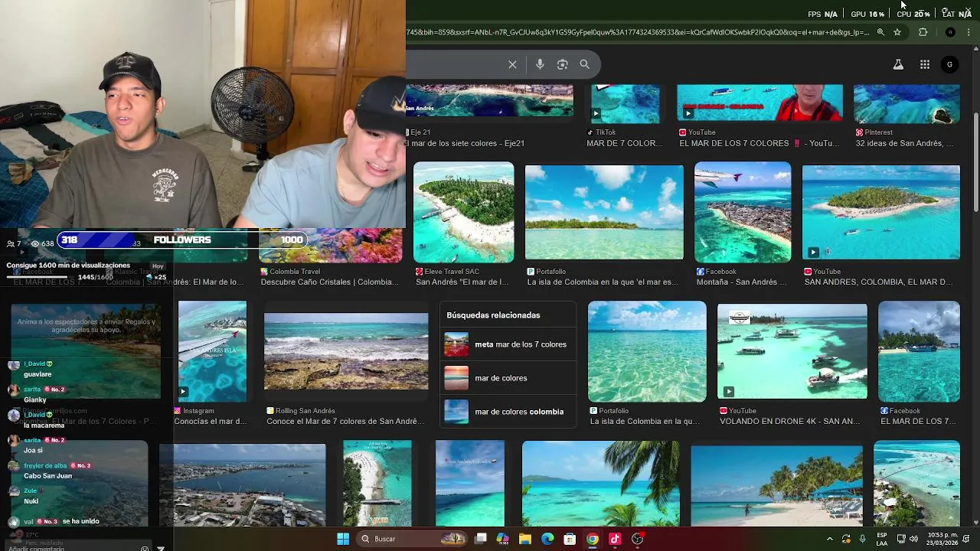Show hidden system tray icons chevron
This screenshot has height=551, width=980.
tap(830, 539)
